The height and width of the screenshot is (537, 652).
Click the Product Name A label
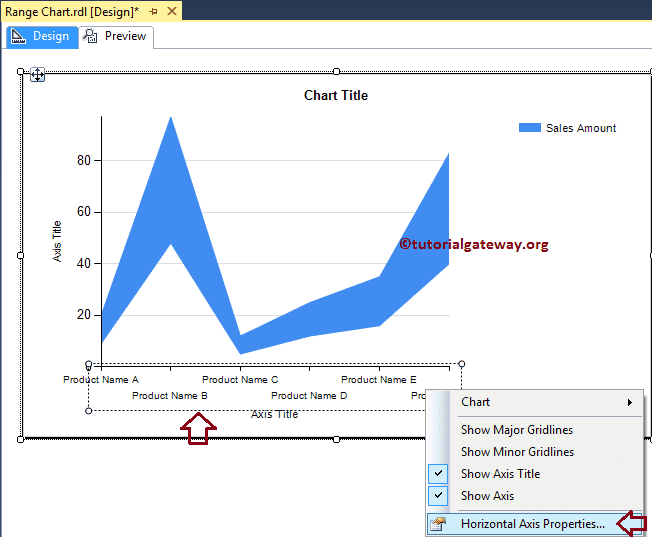coord(101,380)
